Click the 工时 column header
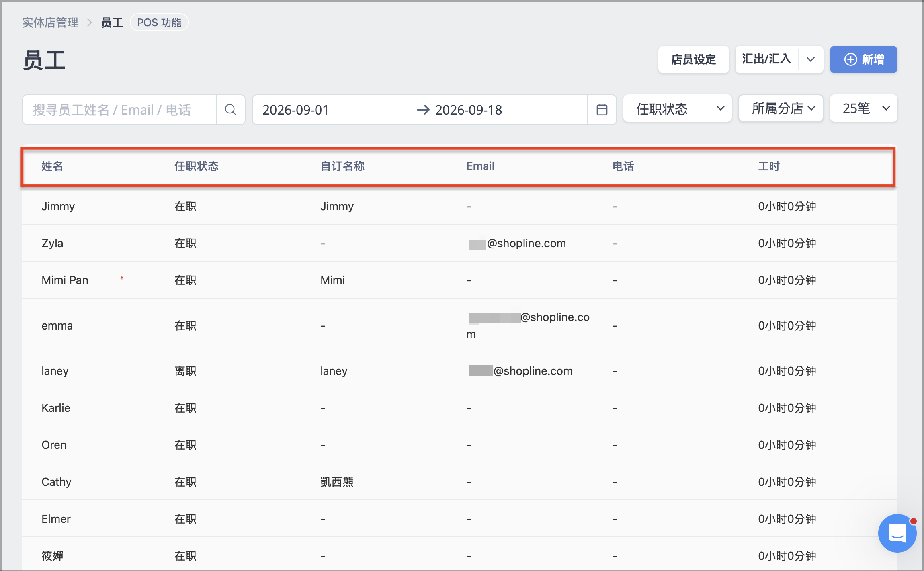 click(769, 166)
